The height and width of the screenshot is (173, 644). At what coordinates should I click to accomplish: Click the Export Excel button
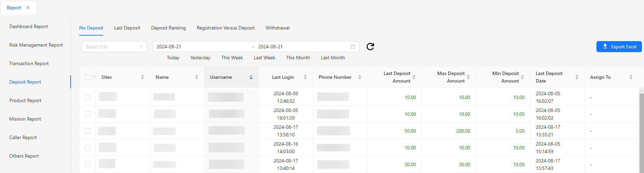[619, 47]
